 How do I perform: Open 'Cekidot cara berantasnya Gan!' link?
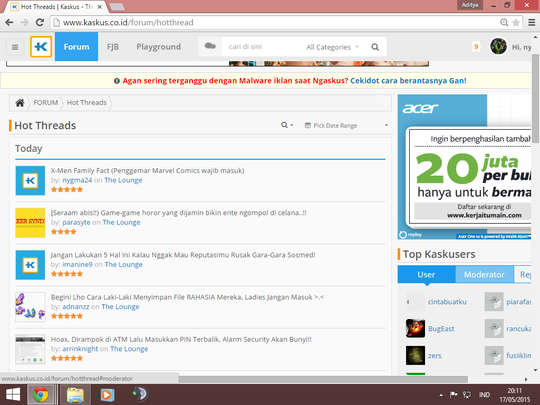pos(408,81)
